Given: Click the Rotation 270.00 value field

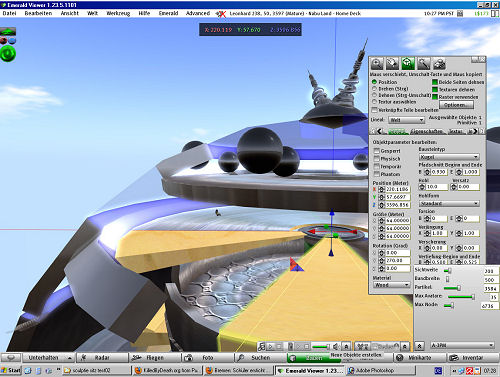Looking at the screenshot, I should coord(398,260).
